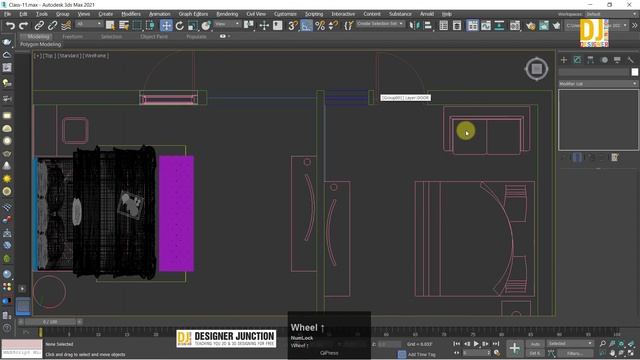This screenshot has height=360, width=640.
Task: Expand the Modifier List dropdown
Action: [x=598, y=84]
